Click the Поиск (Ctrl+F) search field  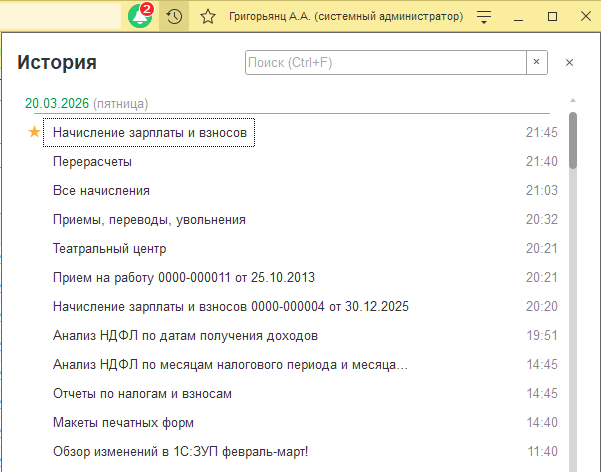[x=385, y=62]
